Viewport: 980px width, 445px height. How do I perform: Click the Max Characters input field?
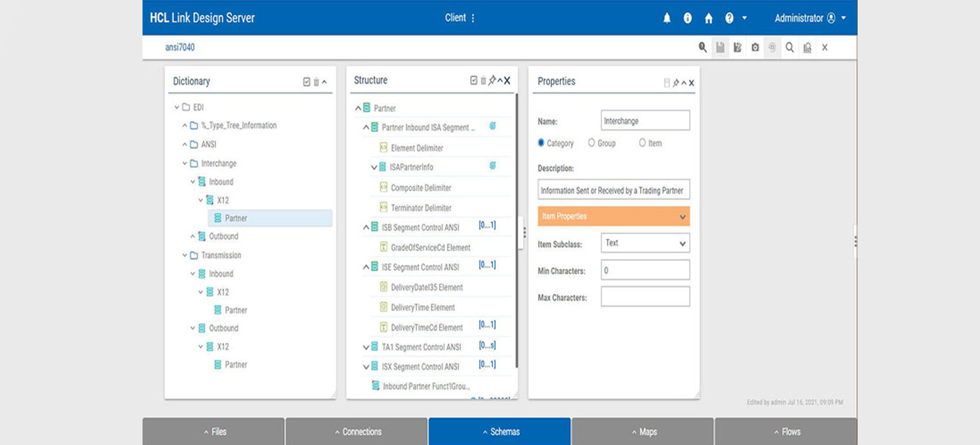pyautogui.click(x=645, y=297)
